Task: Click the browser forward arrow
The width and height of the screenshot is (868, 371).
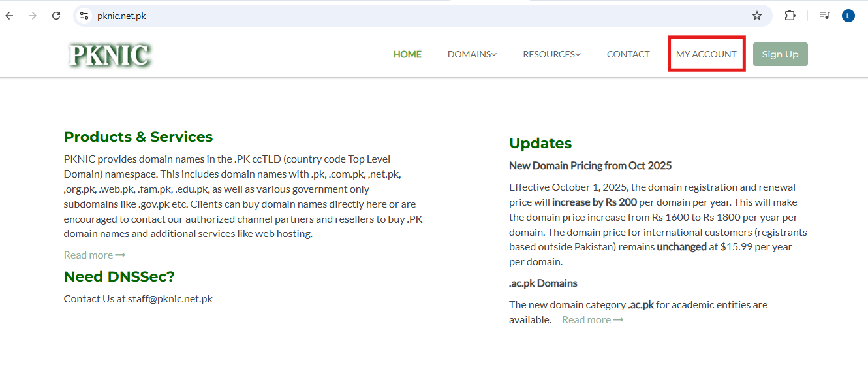Action: [x=33, y=16]
